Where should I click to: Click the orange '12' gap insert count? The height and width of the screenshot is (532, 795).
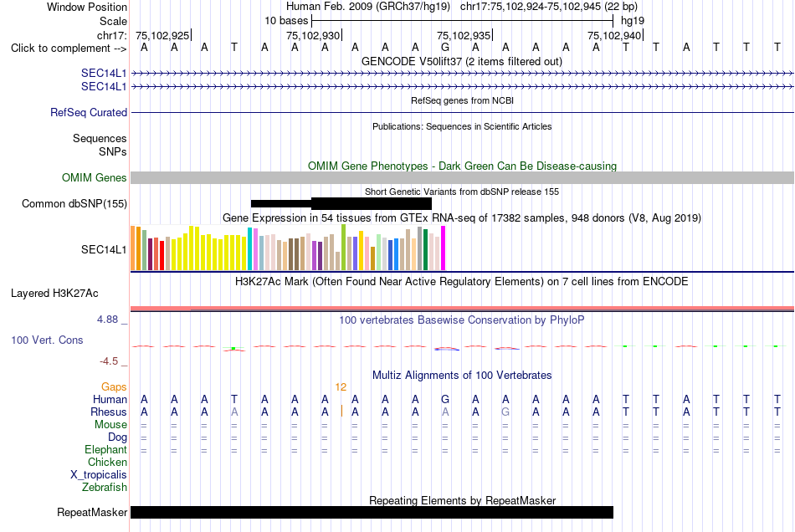(x=341, y=387)
